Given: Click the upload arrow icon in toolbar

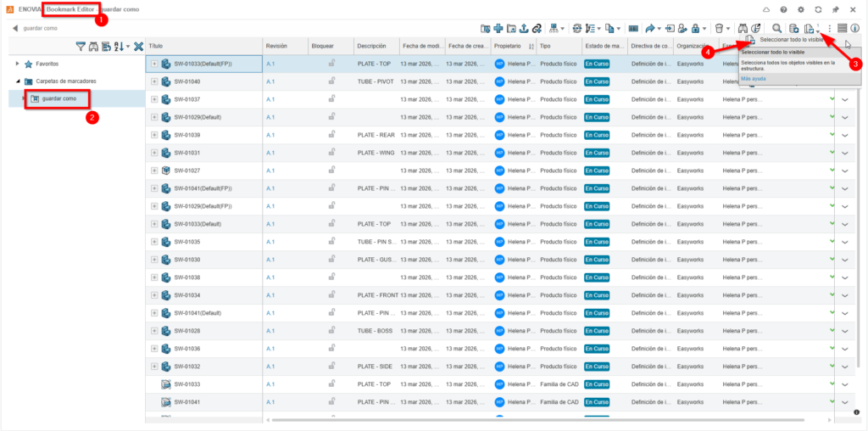Looking at the screenshot, I should coord(524,28).
